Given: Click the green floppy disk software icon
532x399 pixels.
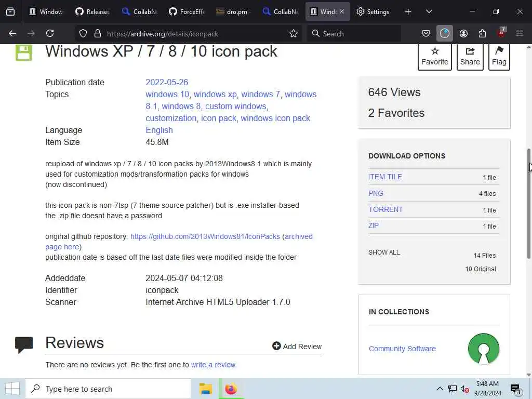Looking at the screenshot, I should click(24, 52).
